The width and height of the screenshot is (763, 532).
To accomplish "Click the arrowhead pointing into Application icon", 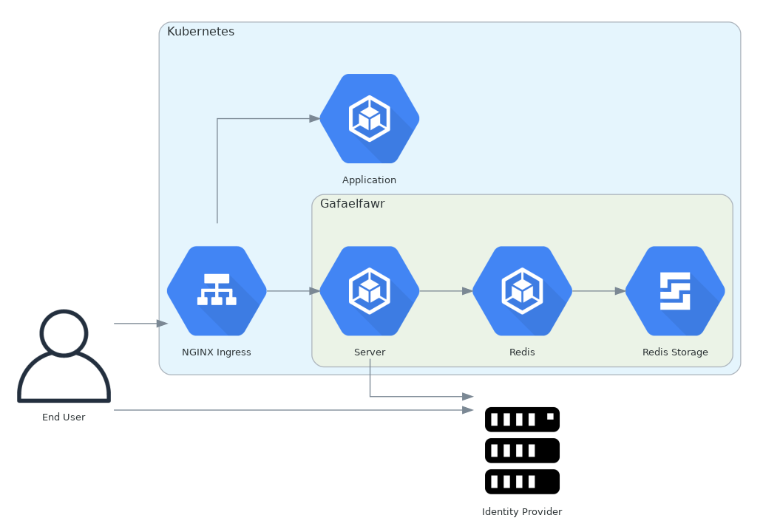I will pos(313,118).
